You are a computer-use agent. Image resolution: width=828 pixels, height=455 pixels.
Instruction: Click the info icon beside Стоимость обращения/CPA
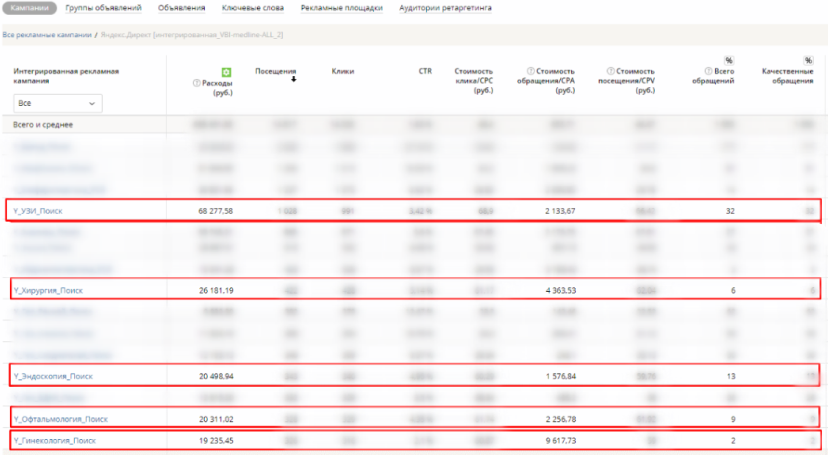point(530,71)
